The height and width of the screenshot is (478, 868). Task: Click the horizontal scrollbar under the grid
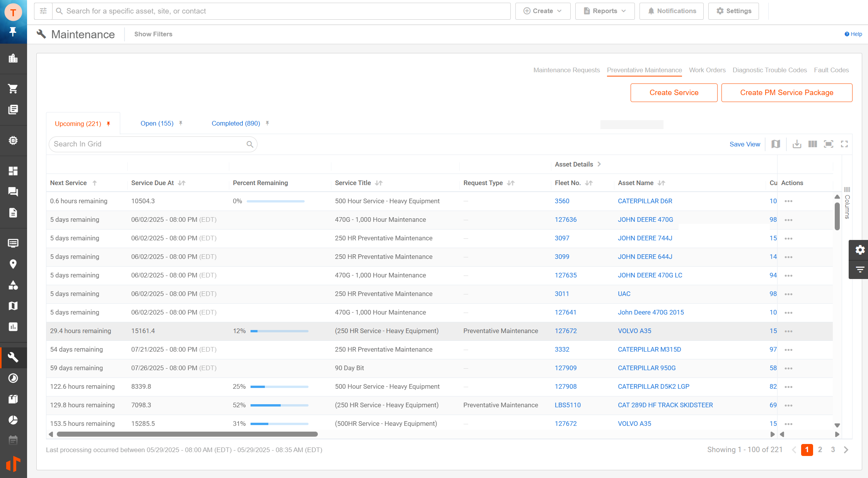[x=187, y=434]
